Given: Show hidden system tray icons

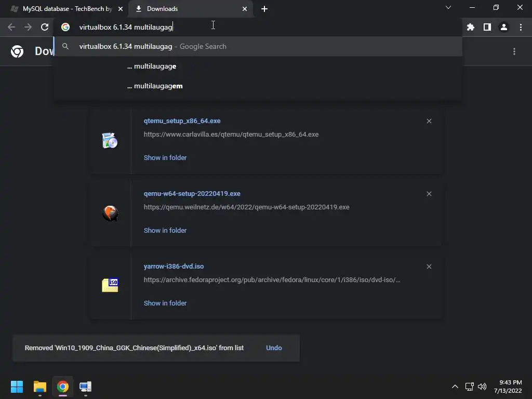Looking at the screenshot, I should tap(455, 387).
